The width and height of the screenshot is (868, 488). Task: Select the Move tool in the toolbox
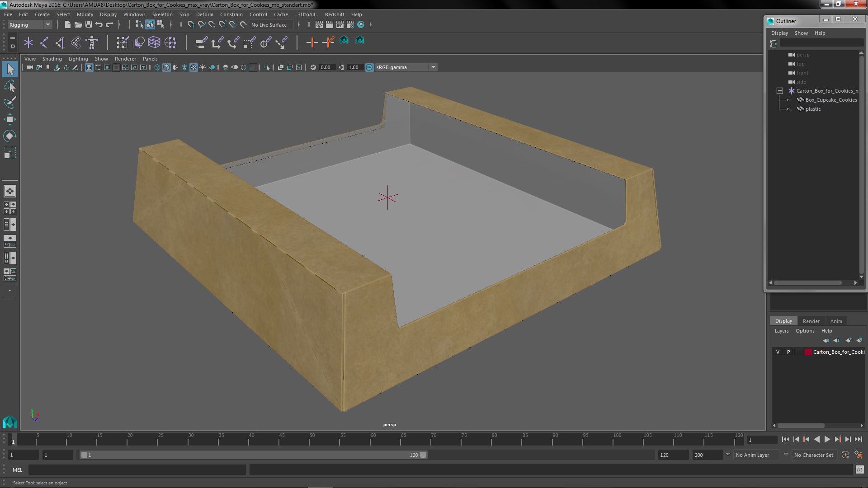coord(9,119)
